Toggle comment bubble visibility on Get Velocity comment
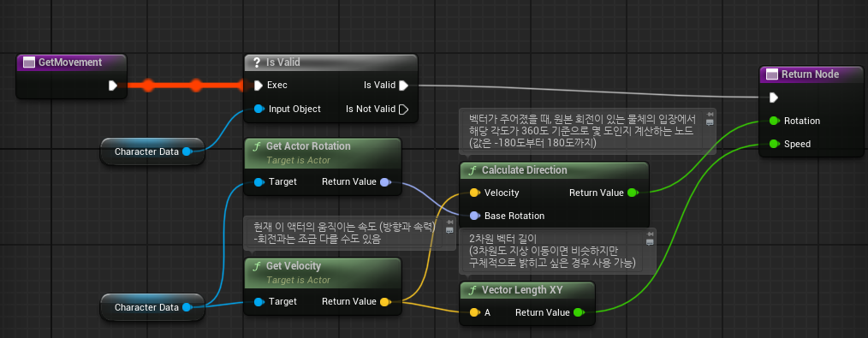Image resolution: width=868 pixels, height=338 pixels. tap(449, 231)
